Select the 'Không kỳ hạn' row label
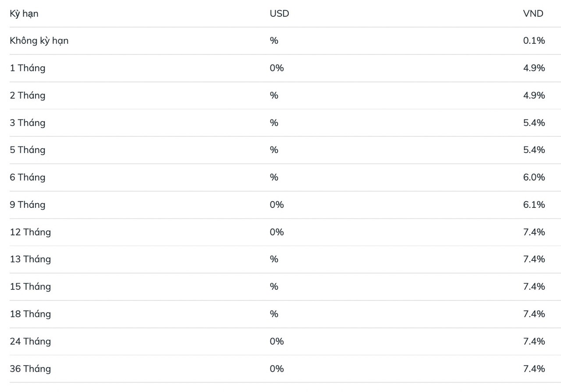Image resolution: width=561 pixels, height=392 pixels. point(39,41)
